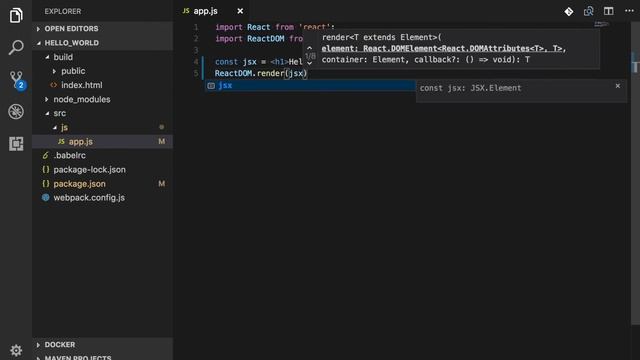The width and height of the screenshot is (640, 360).
Task: Click the modified M badge on package.json
Action: [x=162, y=184]
